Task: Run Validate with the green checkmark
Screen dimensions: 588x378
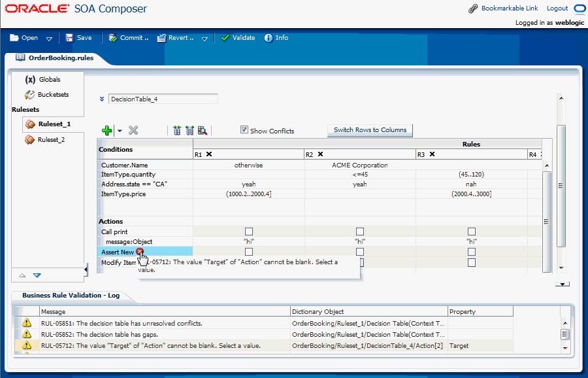Action: coord(225,37)
